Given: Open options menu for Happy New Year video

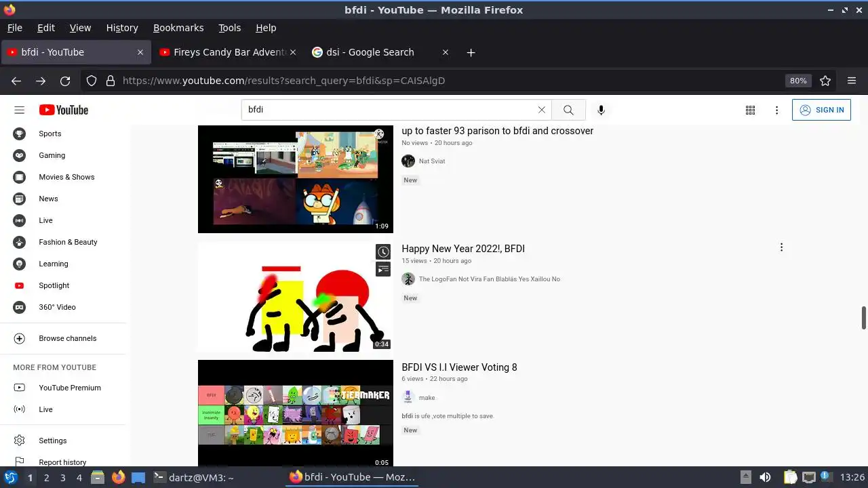Looking at the screenshot, I should 781,247.
